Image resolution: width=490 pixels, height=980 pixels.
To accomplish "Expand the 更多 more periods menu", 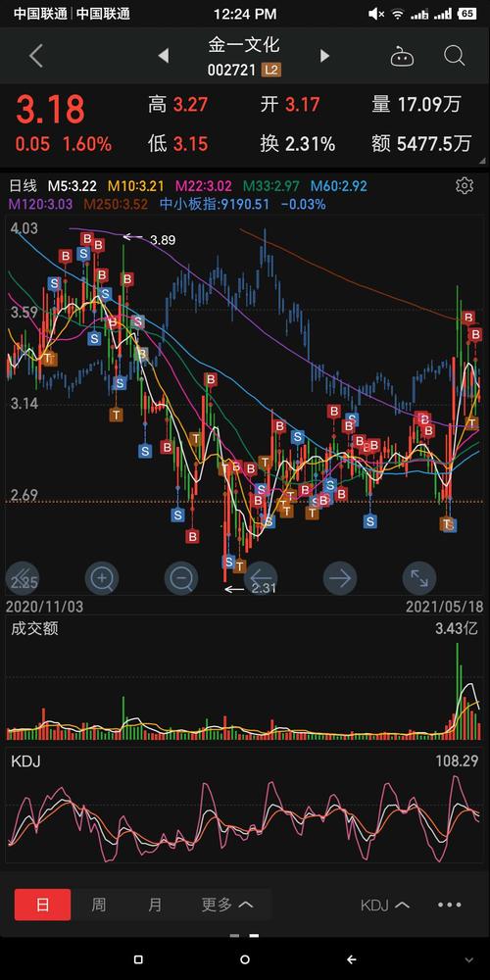I will click(x=227, y=905).
